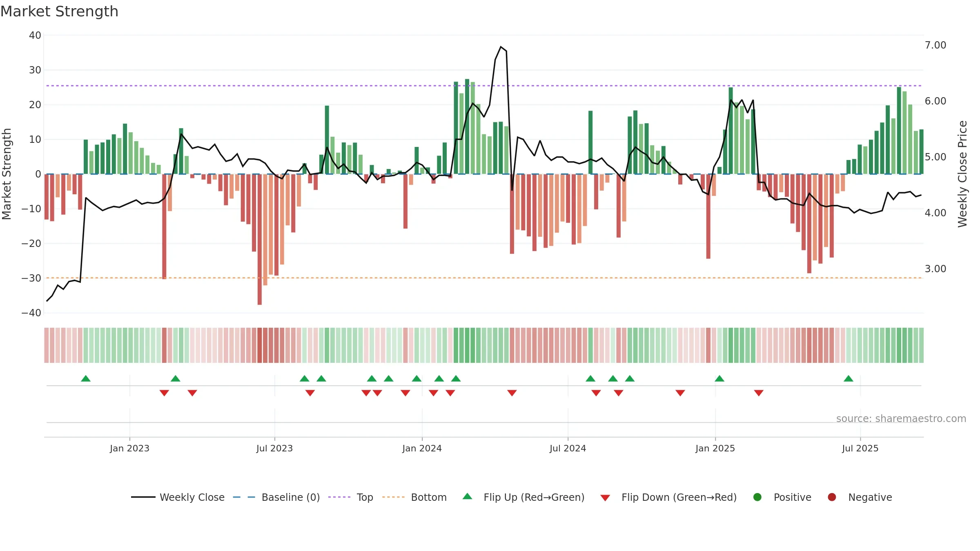Click the last red flip-down marker after Jan 2025
Image resolution: width=980 pixels, height=551 pixels.
[x=759, y=393]
